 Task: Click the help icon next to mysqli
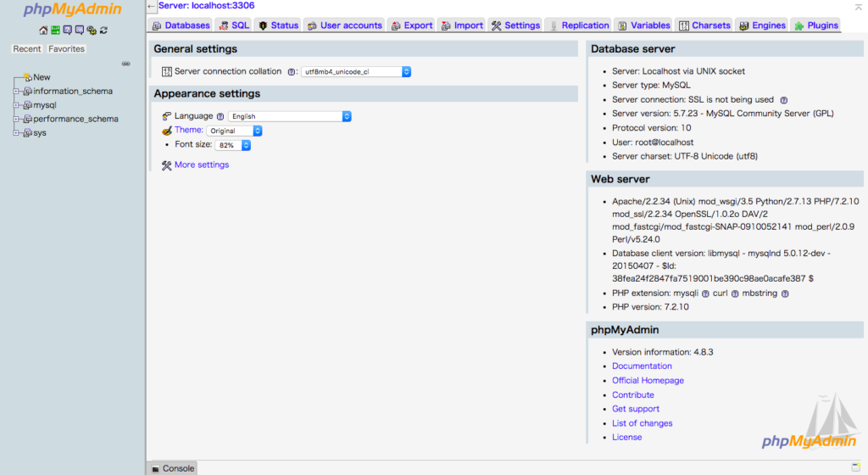705,294
